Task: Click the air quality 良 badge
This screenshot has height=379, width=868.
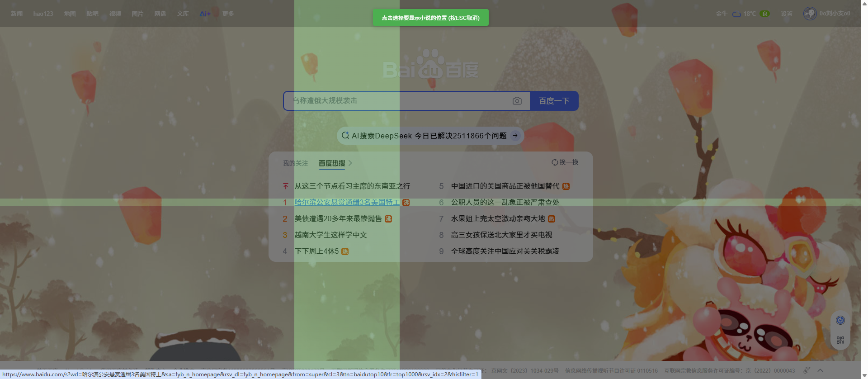Action: 765,14
